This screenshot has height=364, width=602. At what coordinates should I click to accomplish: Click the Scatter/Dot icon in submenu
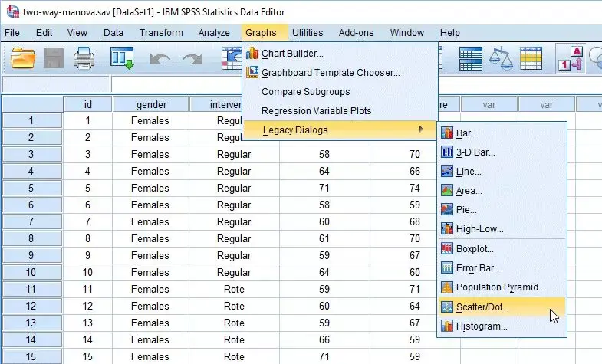tap(447, 307)
